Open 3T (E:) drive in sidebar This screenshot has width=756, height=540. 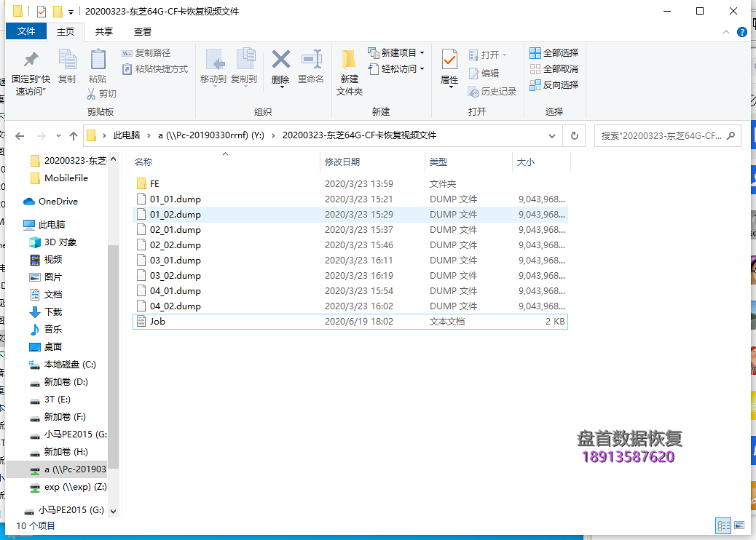tap(50, 400)
